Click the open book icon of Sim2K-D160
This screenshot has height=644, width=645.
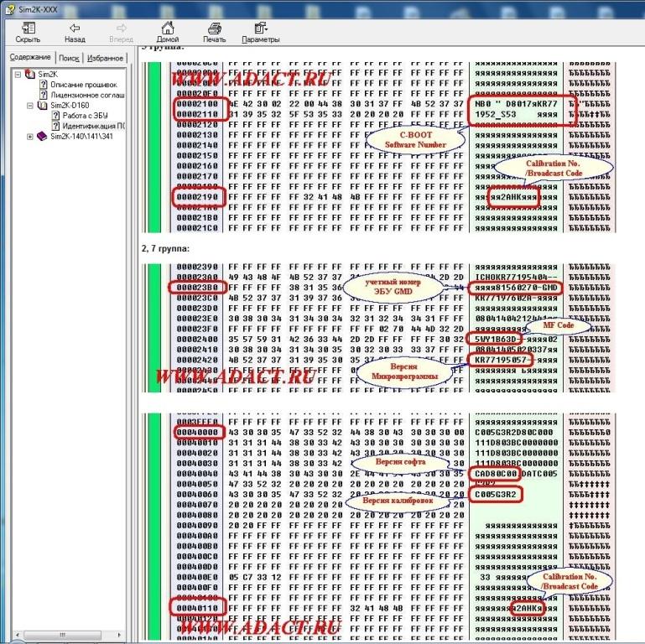(43, 106)
